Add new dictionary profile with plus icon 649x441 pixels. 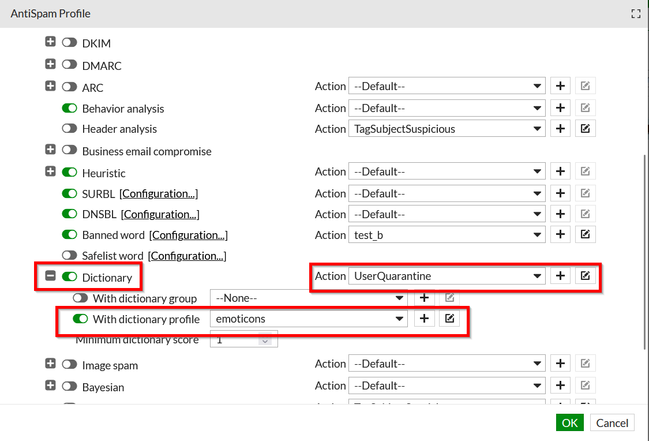(x=424, y=319)
